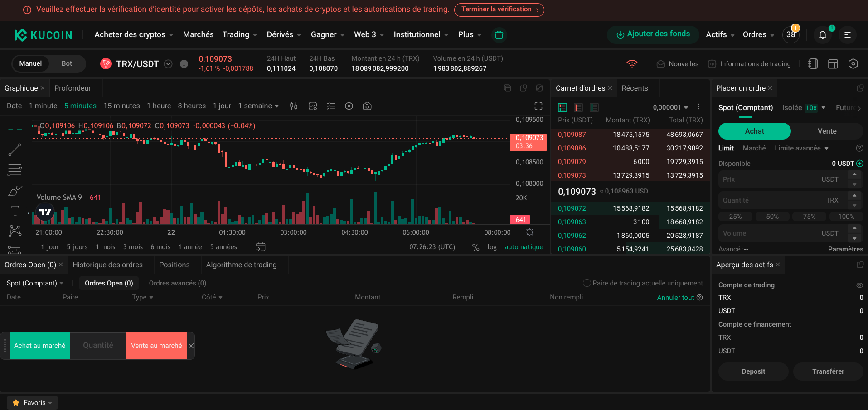Open the layout switch icon
The image size is (868, 410).
(833, 64)
